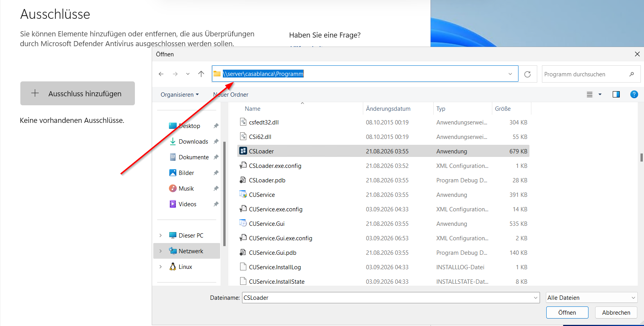Unpin Dokumente via its pin icon
Viewport: 644px width, 326px height.
(216, 157)
